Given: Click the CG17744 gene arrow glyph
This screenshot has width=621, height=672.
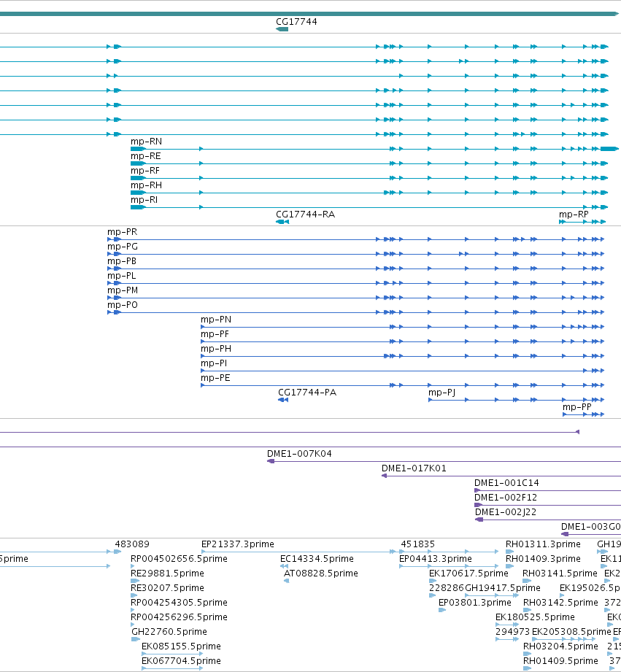Looking at the screenshot, I should (282, 29).
